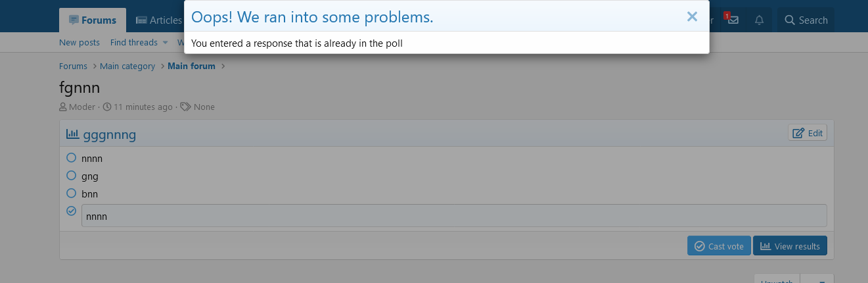Expand the Find threads dropdown arrow
The height and width of the screenshot is (283, 868).
pos(166,43)
